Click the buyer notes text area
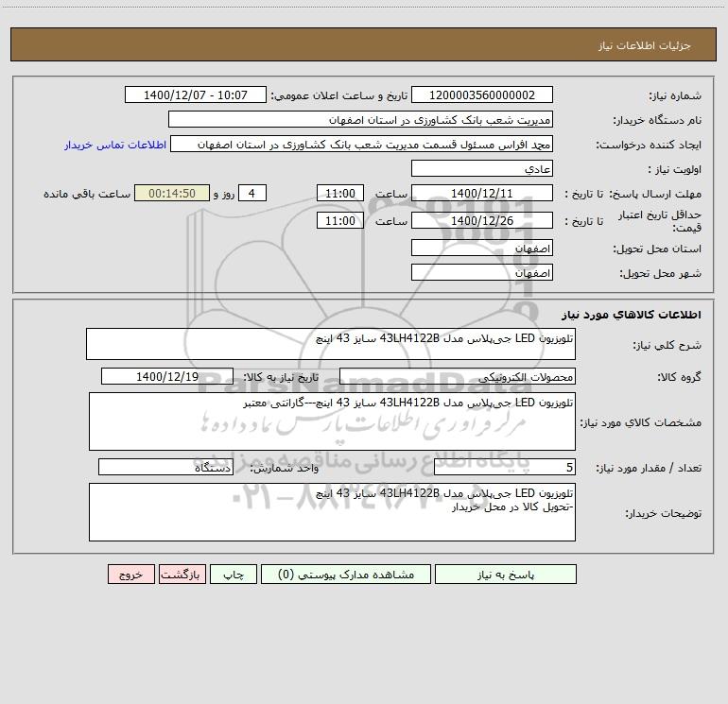Viewport: 728px width, 704px height. [332, 512]
